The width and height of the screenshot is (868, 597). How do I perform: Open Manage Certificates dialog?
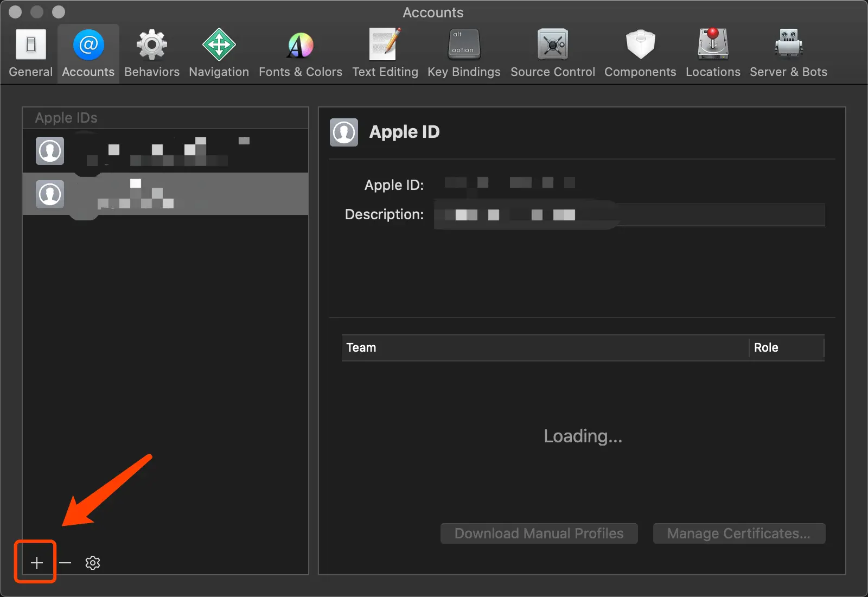point(739,534)
